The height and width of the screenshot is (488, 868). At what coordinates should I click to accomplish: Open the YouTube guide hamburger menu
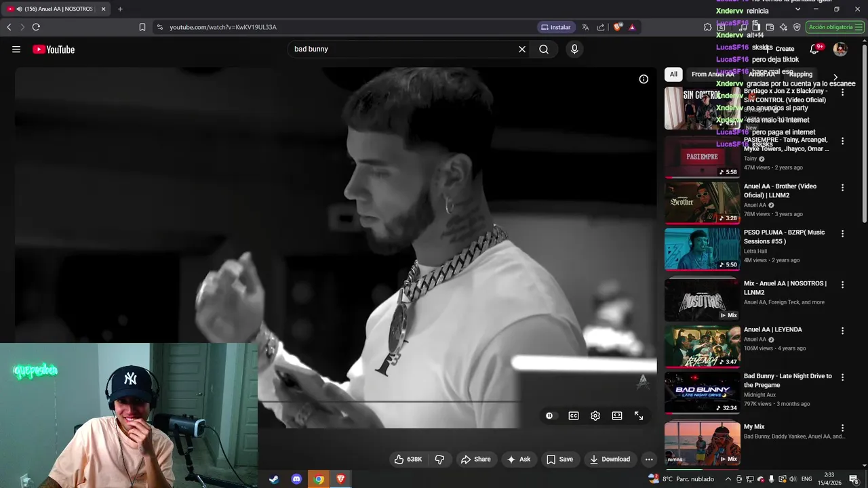pos(16,49)
